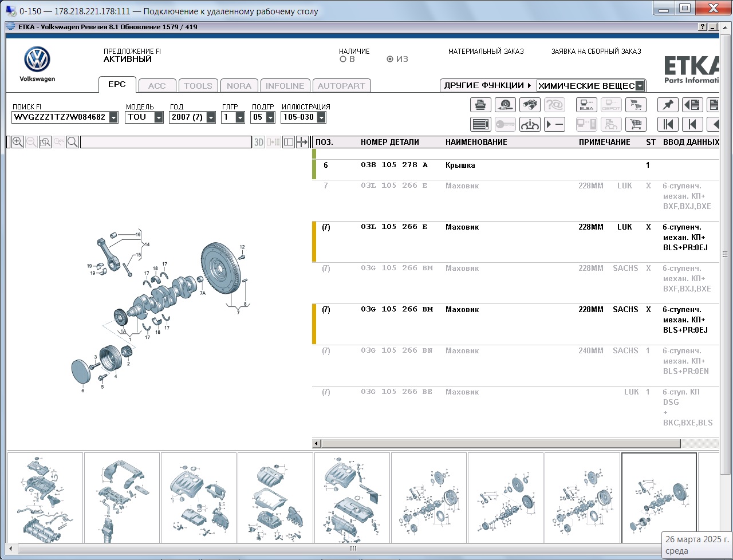Switch to the EPC tab
This screenshot has width=733, height=560.
coord(117,84)
